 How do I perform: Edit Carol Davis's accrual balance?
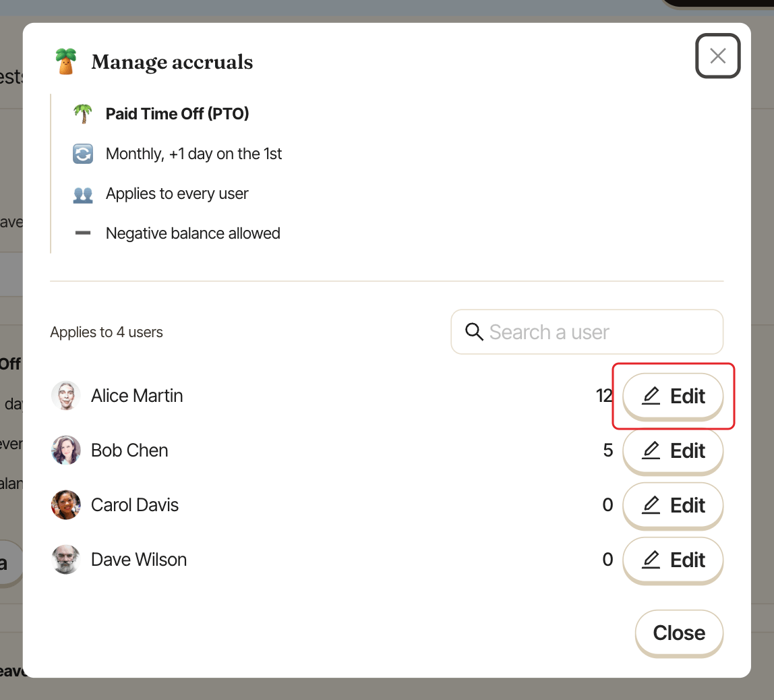pyautogui.click(x=673, y=506)
